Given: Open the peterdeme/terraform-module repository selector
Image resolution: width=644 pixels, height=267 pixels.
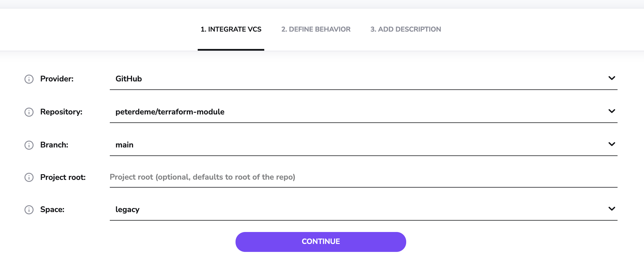Looking at the screenshot, I should [x=170, y=112].
